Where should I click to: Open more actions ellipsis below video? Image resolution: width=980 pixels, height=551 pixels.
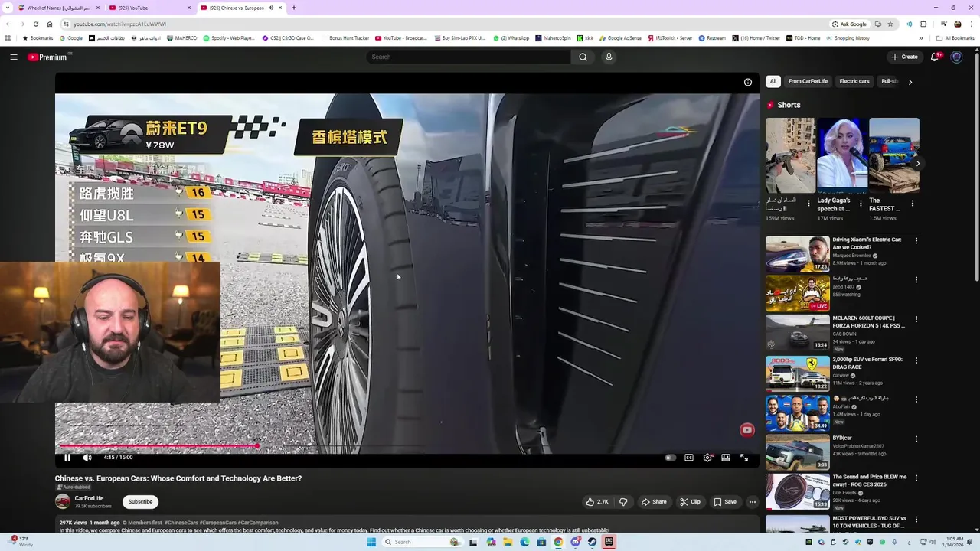[x=753, y=502]
